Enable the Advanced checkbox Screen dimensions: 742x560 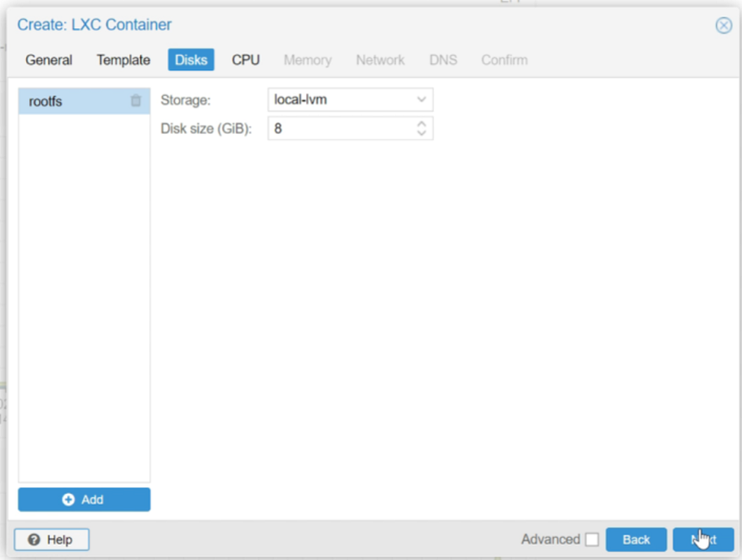pos(593,539)
